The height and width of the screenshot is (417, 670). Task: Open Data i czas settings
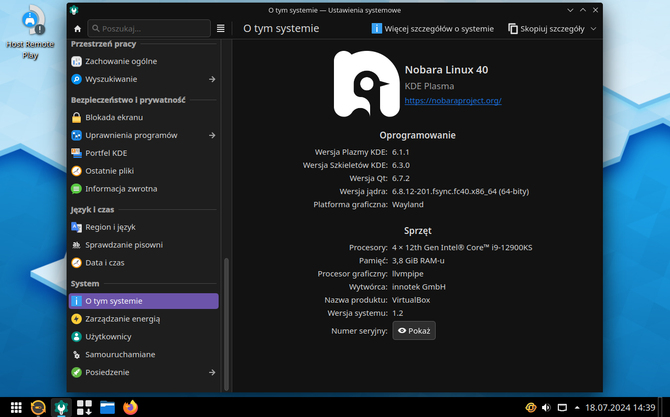[x=144, y=263]
